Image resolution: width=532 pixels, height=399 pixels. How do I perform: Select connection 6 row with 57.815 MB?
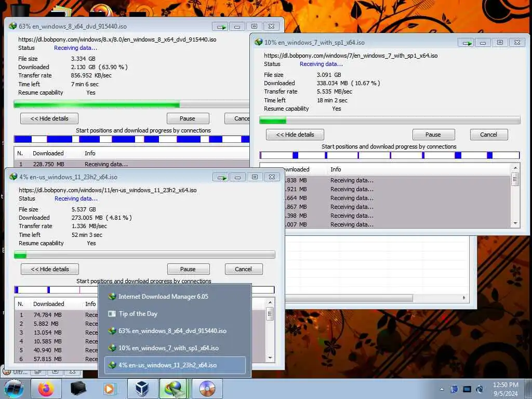point(56,359)
